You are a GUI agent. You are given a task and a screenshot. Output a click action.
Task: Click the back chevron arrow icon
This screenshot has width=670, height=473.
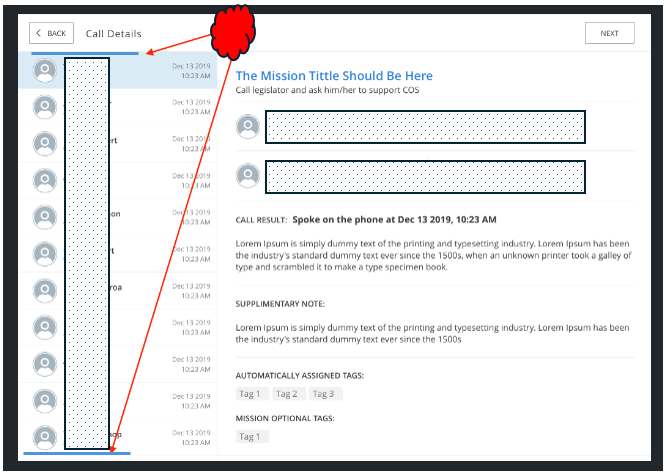pos(40,33)
